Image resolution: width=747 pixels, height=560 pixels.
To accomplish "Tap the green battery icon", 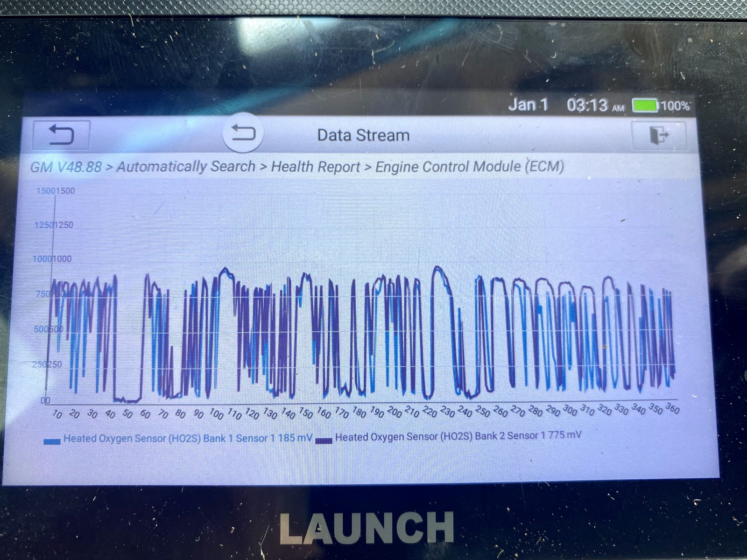I will 645,105.
